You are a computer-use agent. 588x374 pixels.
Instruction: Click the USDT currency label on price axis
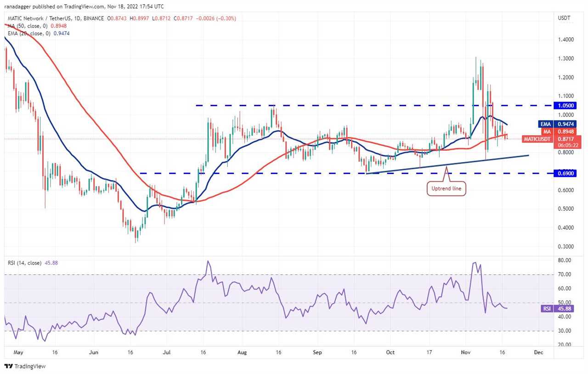564,18
